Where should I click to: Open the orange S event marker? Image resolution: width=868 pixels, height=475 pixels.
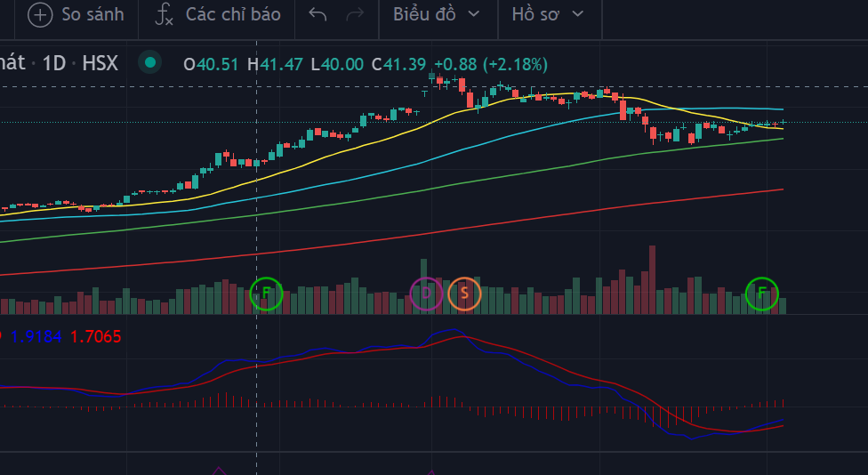(x=464, y=293)
